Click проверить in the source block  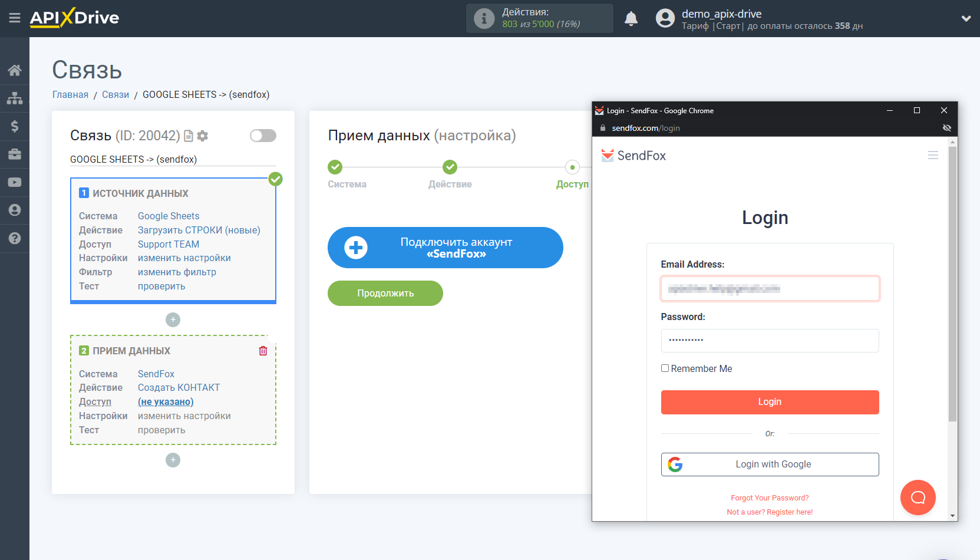(x=161, y=286)
